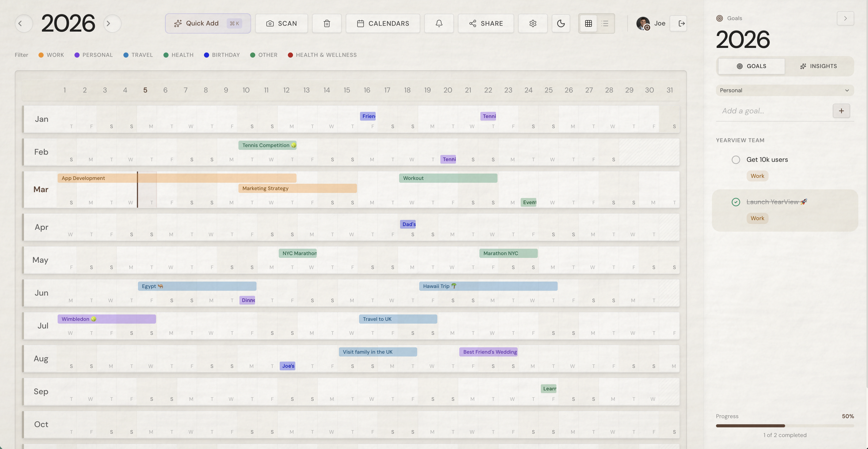
Task: Toggle the Travel category filter
Action: [x=138, y=55]
